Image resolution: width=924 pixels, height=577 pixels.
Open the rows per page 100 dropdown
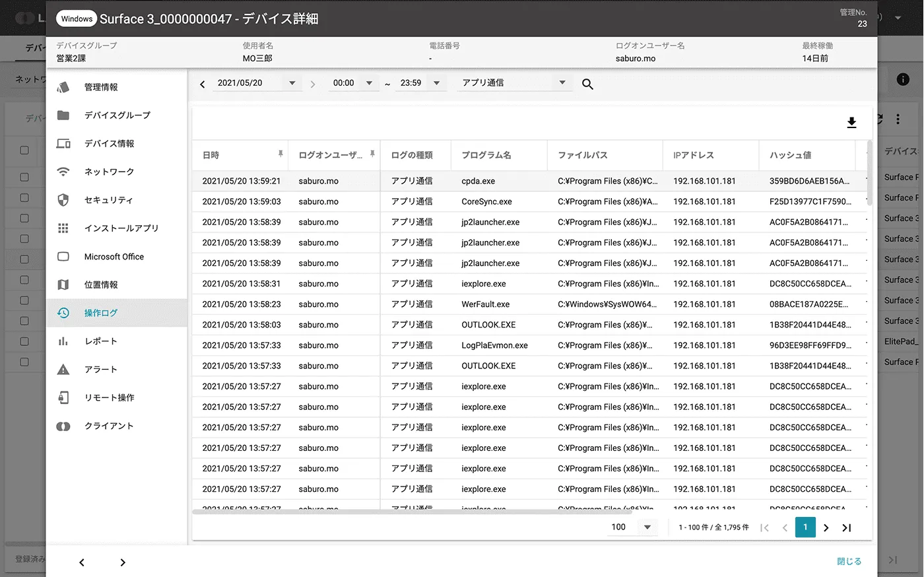click(632, 527)
